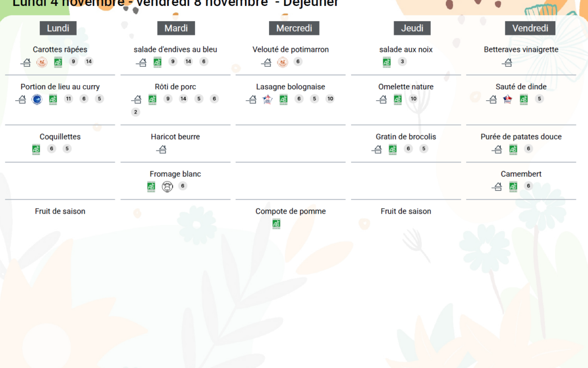
Task: Click the blue sustainable fishing icon under Portion de lieu au curry
Action: point(37,99)
